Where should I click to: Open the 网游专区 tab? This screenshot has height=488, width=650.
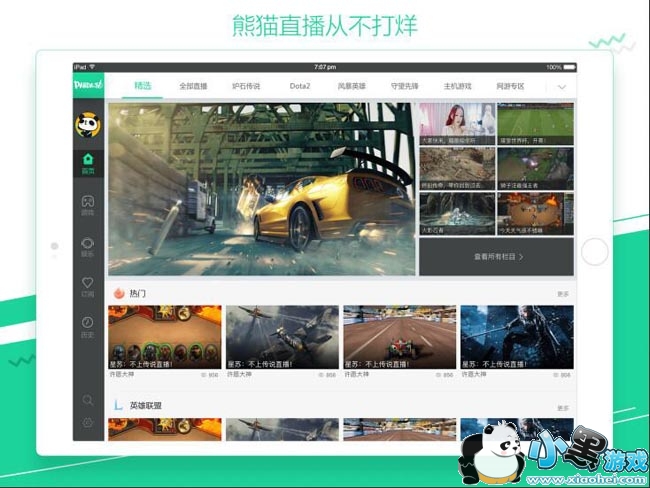pyautogui.click(x=510, y=86)
